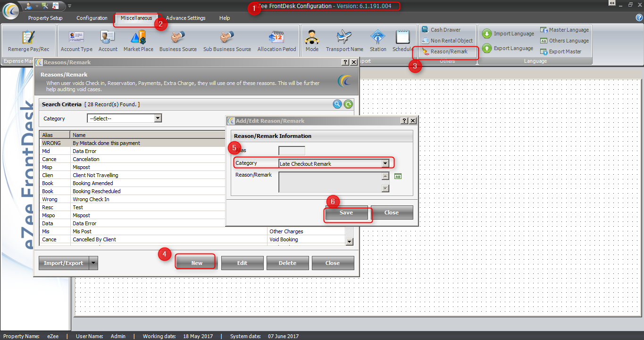Click Export Language
Screen dimensions: 644x340
[508, 48]
